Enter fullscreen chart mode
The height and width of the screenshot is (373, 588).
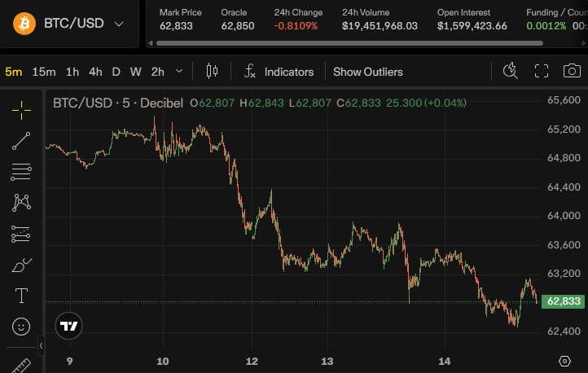point(542,71)
